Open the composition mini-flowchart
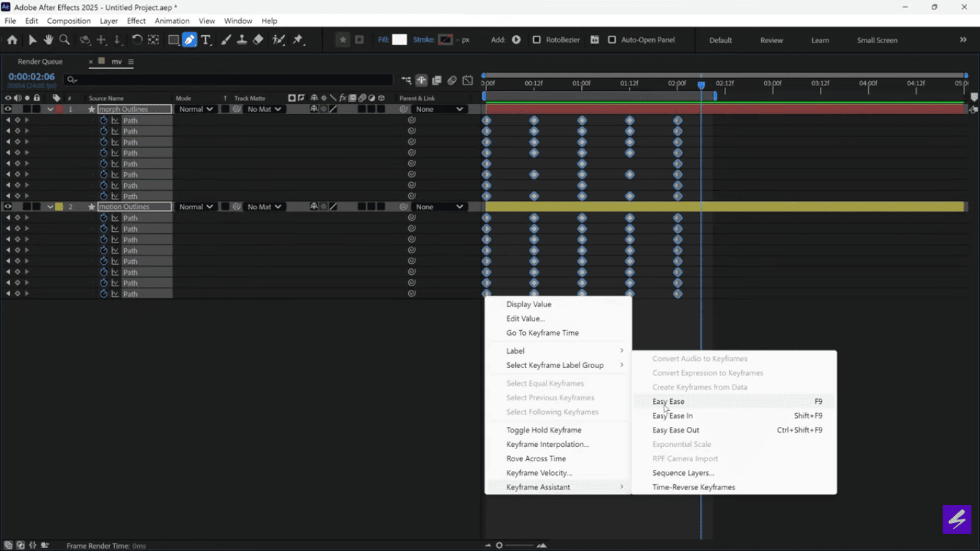Viewport: 980px width, 551px height. coord(407,80)
